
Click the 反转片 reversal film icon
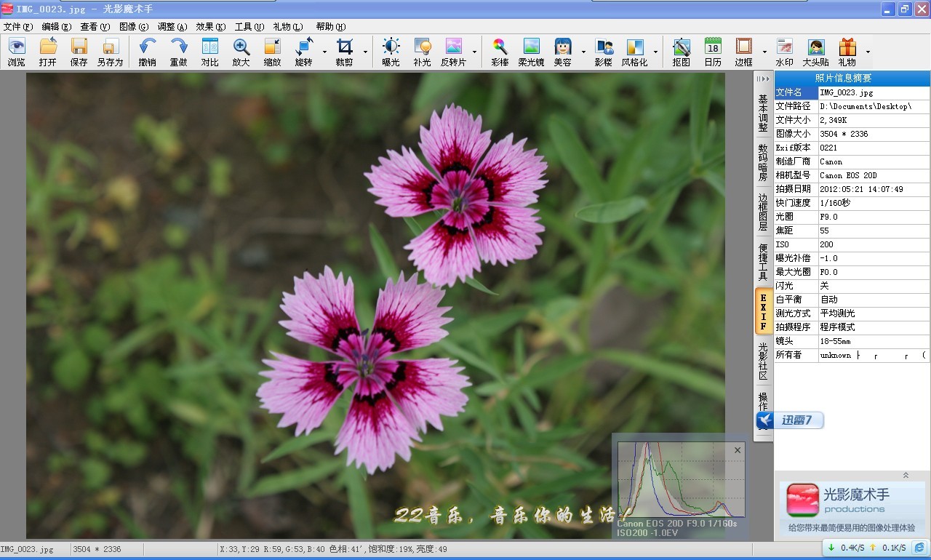pyautogui.click(x=453, y=52)
